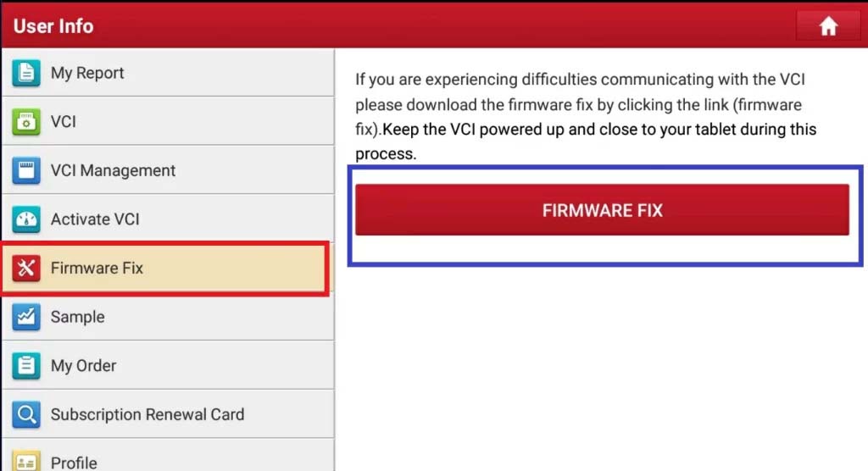The height and width of the screenshot is (471, 868).
Task: Open the Profile label
Action: (x=74, y=463)
